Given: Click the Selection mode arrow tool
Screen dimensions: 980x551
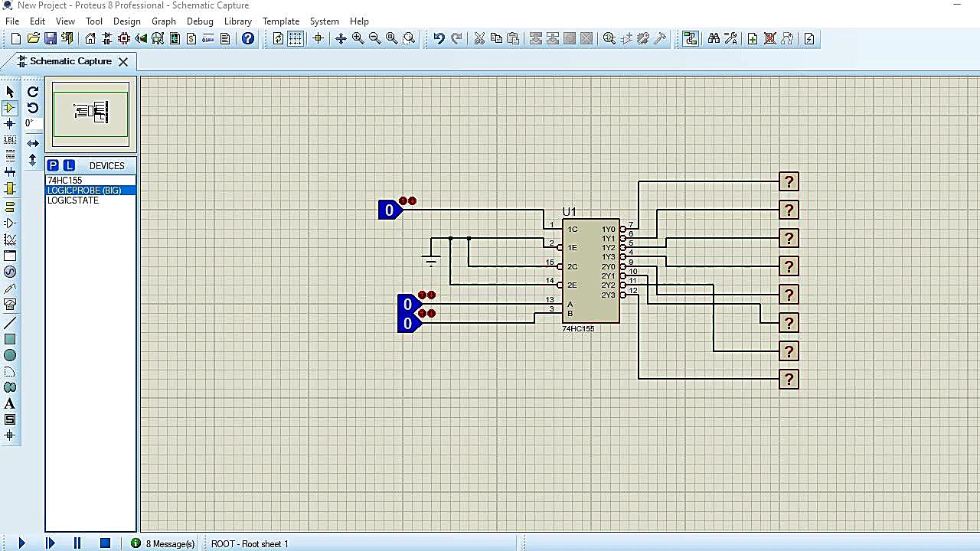Looking at the screenshot, I should [x=10, y=92].
